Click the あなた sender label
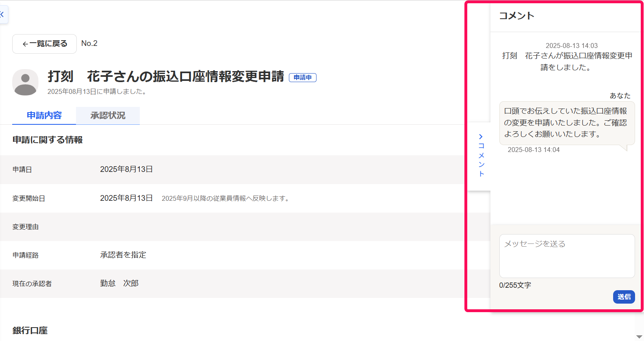This screenshot has height=341, width=644. [620, 96]
